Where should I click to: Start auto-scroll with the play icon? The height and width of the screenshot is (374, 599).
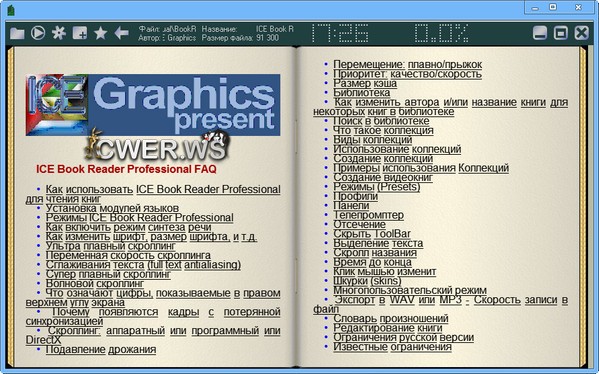pyautogui.click(x=38, y=33)
